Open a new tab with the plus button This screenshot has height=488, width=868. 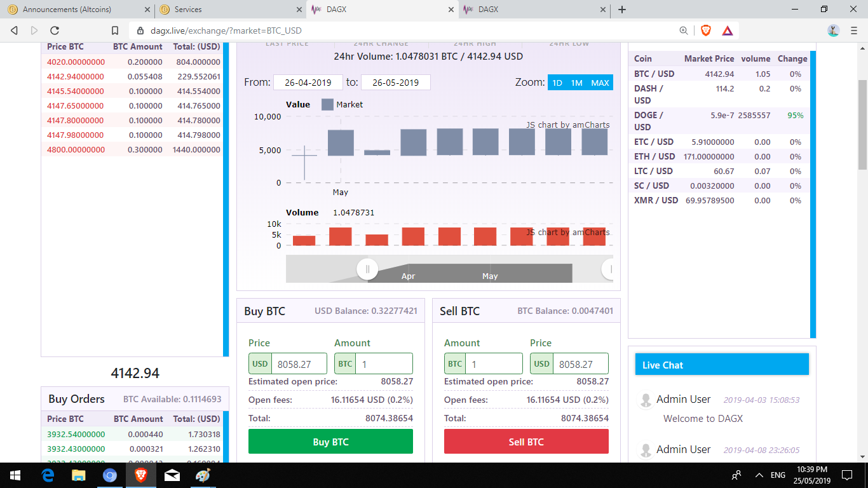pos(622,10)
